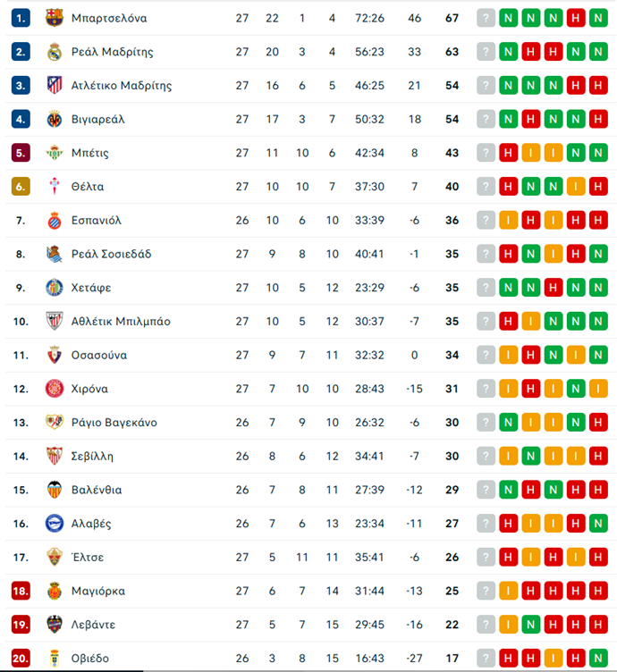Click the Betis club logo
The width and height of the screenshot is (617, 672).
55,153
